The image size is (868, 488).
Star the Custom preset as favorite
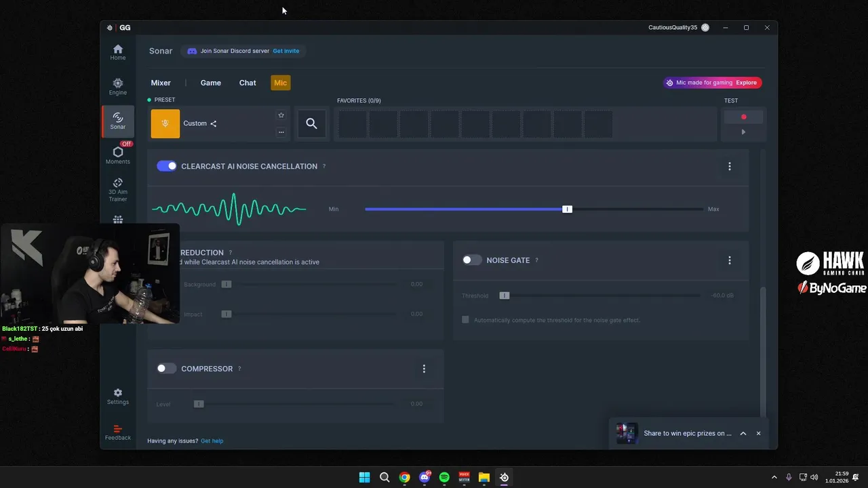(x=281, y=115)
